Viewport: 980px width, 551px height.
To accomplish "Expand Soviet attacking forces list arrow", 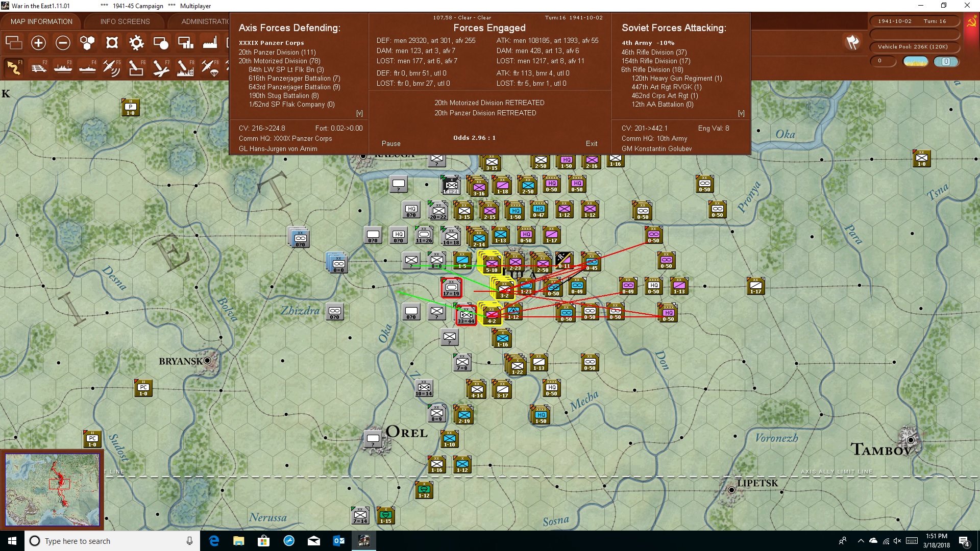I will point(741,113).
